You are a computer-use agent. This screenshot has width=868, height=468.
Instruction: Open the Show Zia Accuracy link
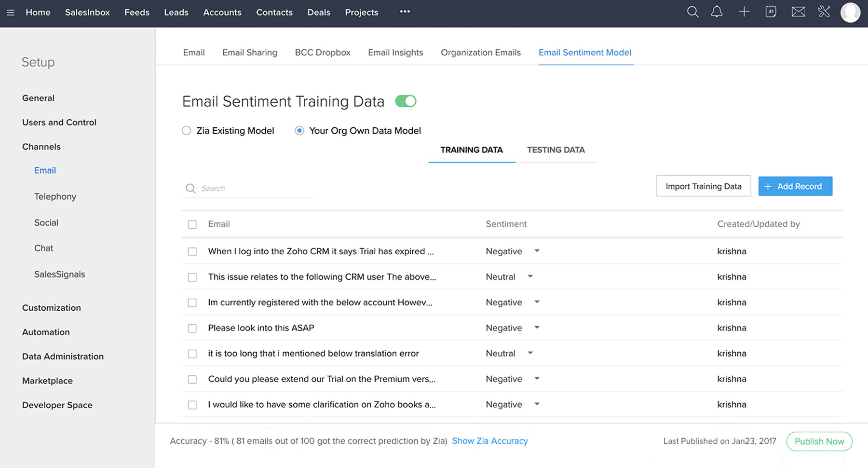pyautogui.click(x=490, y=441)
